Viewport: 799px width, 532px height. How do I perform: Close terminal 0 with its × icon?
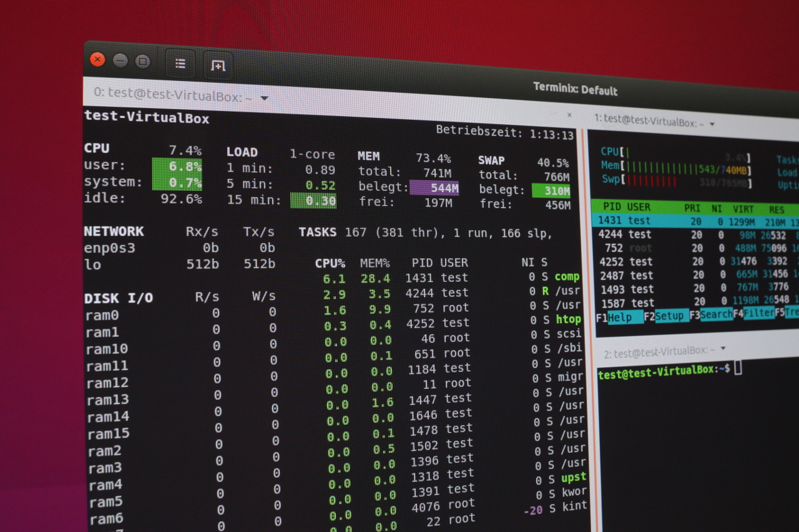pos(569,115)
